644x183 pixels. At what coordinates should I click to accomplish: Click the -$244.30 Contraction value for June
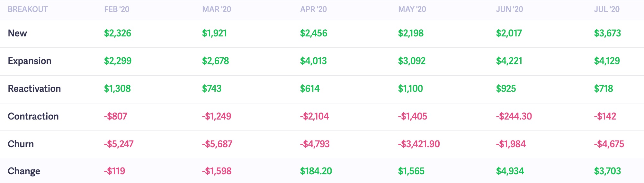[x=514, y=116]
